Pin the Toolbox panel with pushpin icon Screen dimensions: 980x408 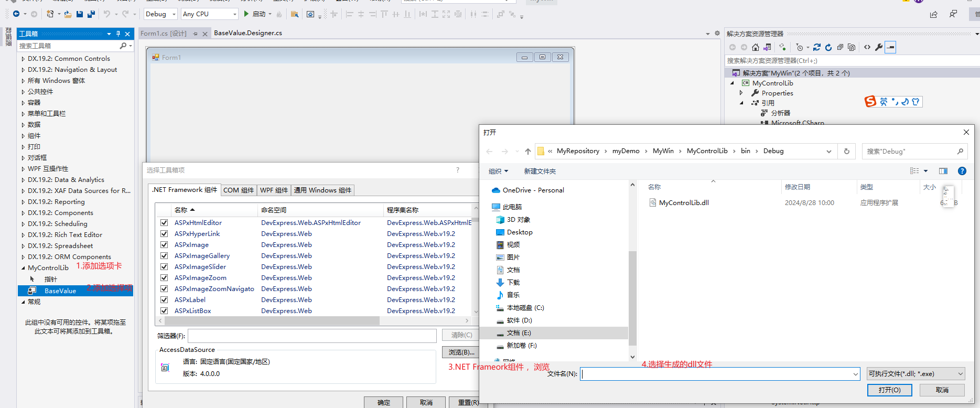[119, 34]
